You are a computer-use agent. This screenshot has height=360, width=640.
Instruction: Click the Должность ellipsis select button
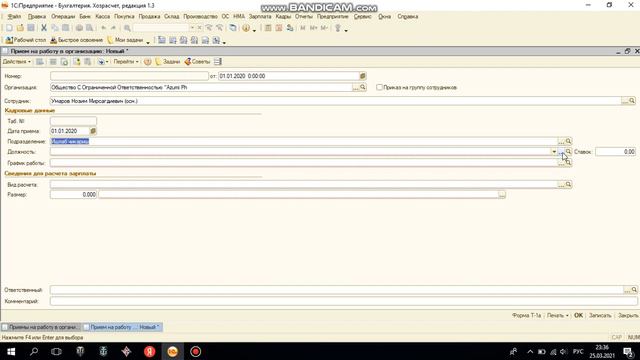561,152
